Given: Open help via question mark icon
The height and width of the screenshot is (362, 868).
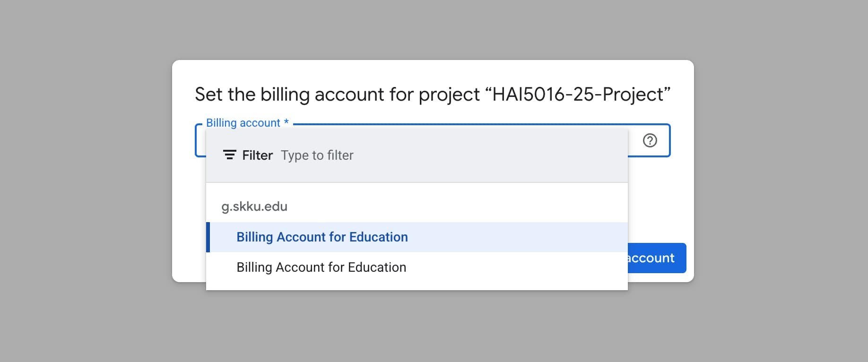Looking at the screenshot, I should point(650,140).
